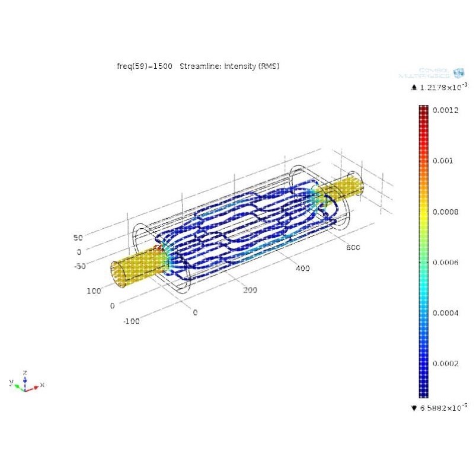Click the 0.0006 legend tick label
Viewport: 476px width, 476px height.
point(445,262)
